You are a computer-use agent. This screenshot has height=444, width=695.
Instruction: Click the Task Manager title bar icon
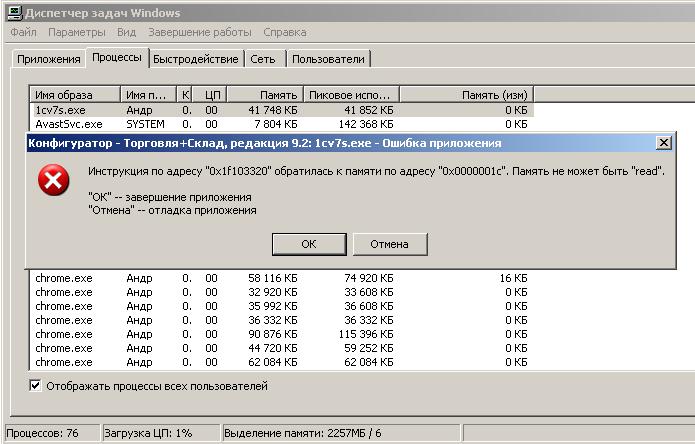15,12
